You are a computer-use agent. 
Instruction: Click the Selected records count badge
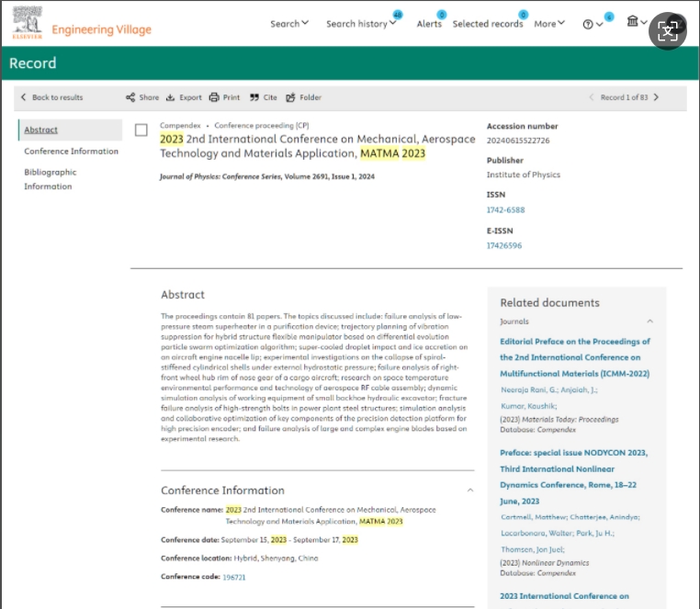(x=524, y=15)
